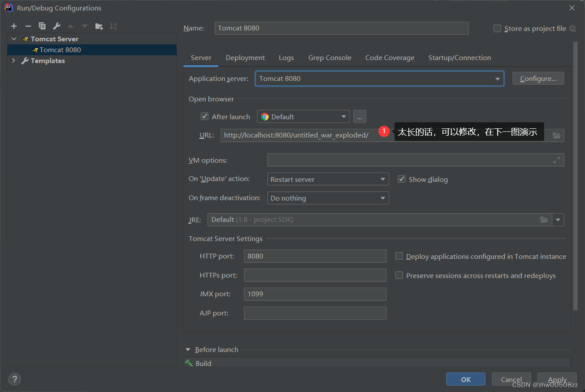Copy the configuration using the duplicate icon

click(x=42, y=26)
